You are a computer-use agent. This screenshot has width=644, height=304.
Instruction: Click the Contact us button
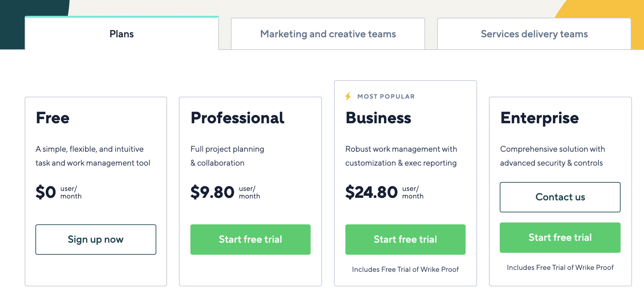pyautogui.click(x=560, y=197)
